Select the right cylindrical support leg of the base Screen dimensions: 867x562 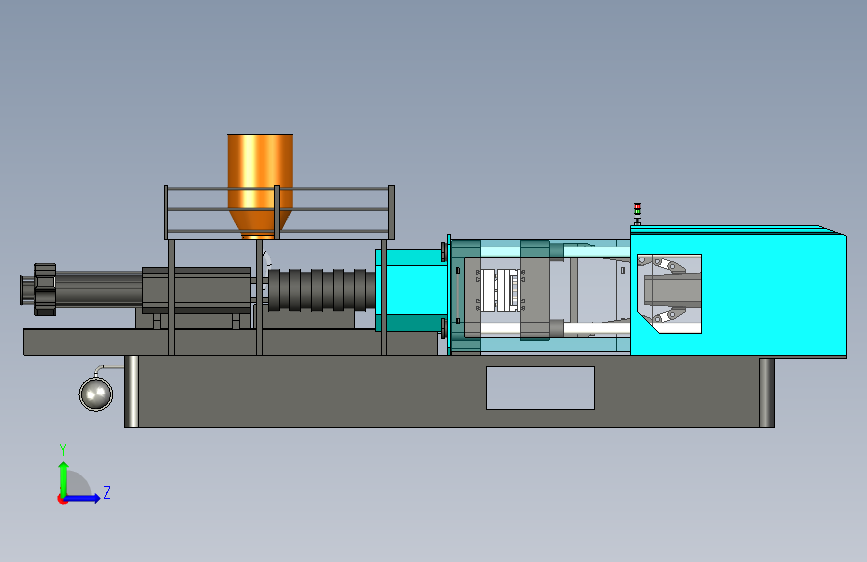pos(766,392)
